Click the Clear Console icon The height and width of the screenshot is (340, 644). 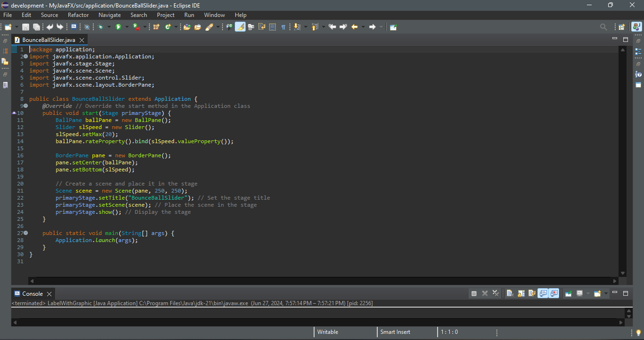tap(510, 293)
